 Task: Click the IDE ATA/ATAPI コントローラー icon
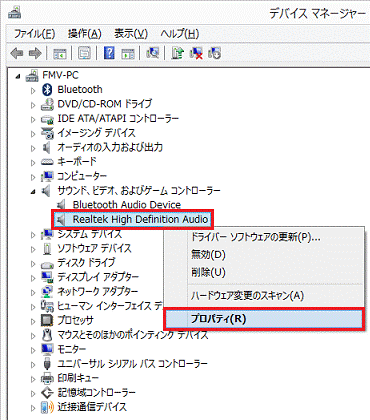[47, 119]
